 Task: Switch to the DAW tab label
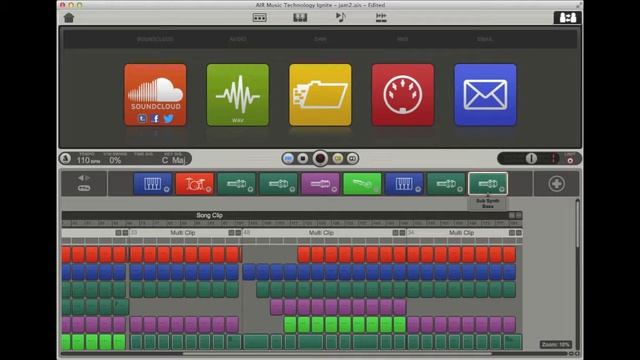tap(320, 39)
